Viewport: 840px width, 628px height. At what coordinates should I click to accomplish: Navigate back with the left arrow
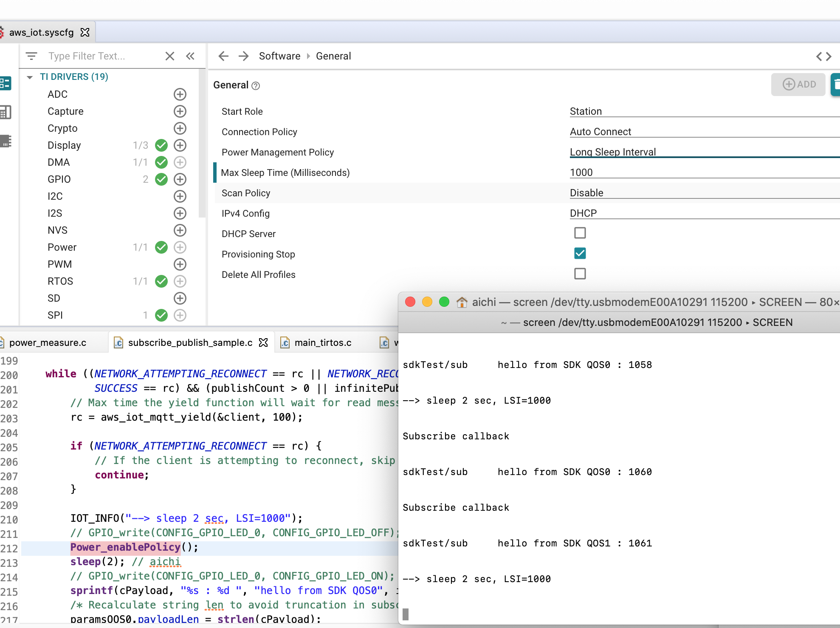coord(223,56)
